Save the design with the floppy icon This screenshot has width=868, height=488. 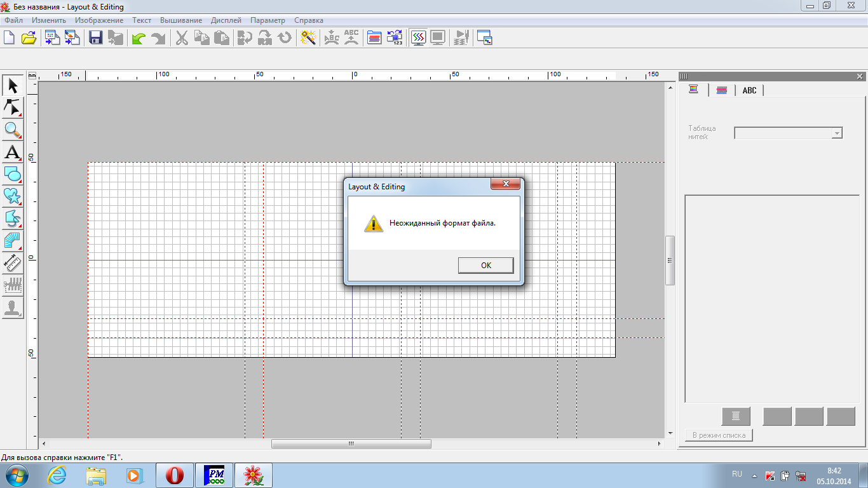pyautogui.click(x=96, y=38)
